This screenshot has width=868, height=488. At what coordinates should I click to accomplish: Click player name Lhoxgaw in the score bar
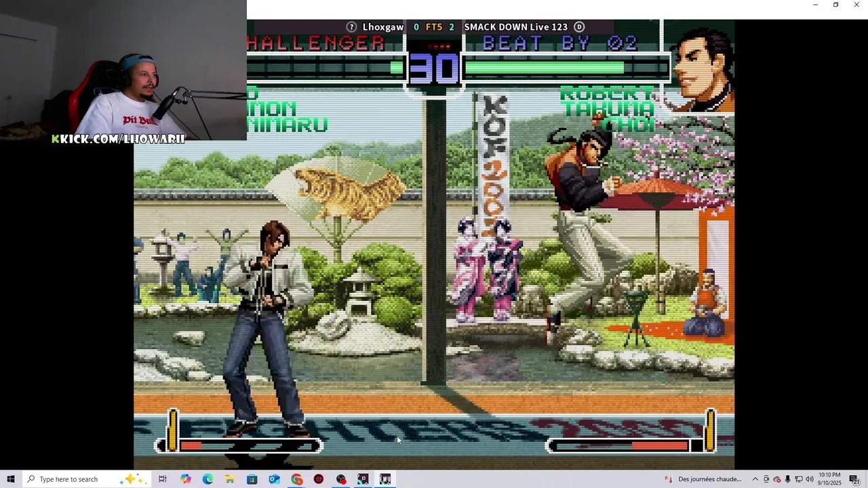383,27
